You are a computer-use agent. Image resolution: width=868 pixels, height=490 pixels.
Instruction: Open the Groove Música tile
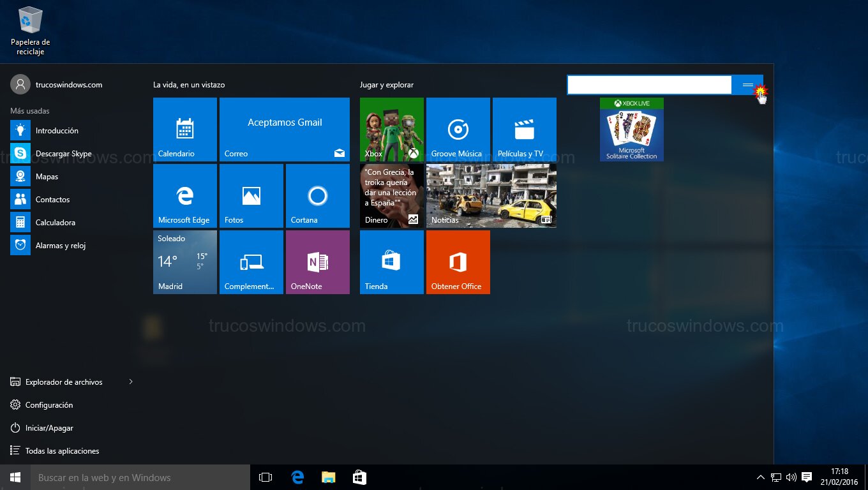point(458,130)
